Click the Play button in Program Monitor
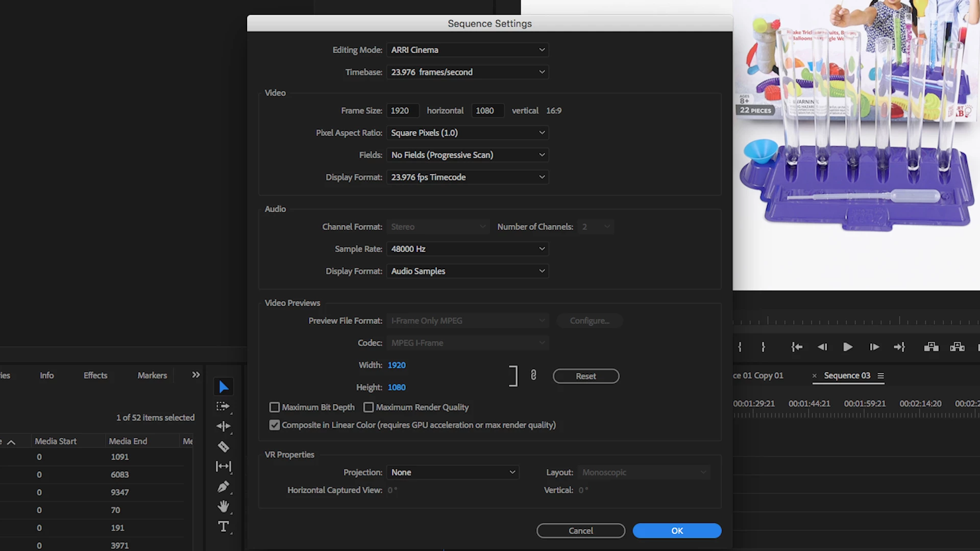This screenshot has width=980, height=551. [847, 347]
